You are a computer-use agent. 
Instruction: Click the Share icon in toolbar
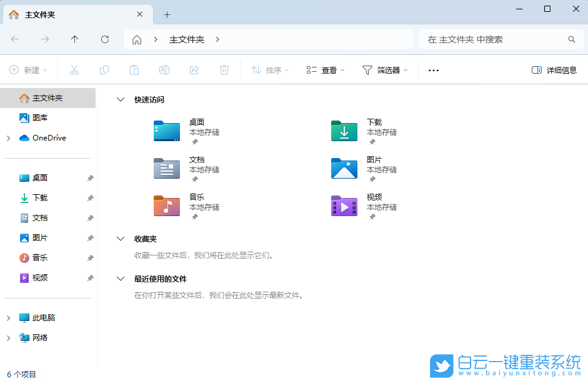(x=194, y=70)
